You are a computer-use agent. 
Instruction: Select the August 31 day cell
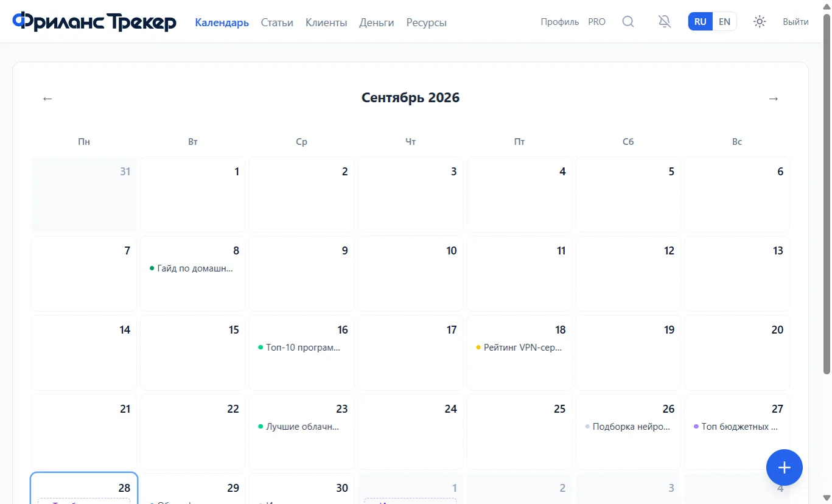pyautogui.click(x=84, y=195)
